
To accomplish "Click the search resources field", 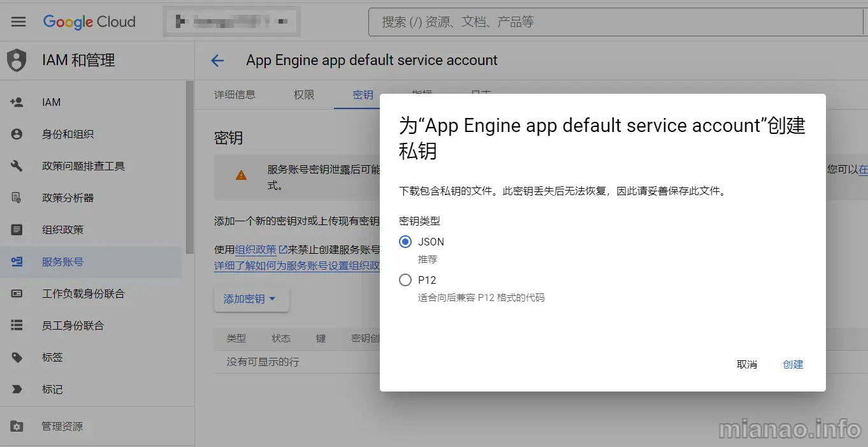I will pyautogui.click(x=617, y=22).
